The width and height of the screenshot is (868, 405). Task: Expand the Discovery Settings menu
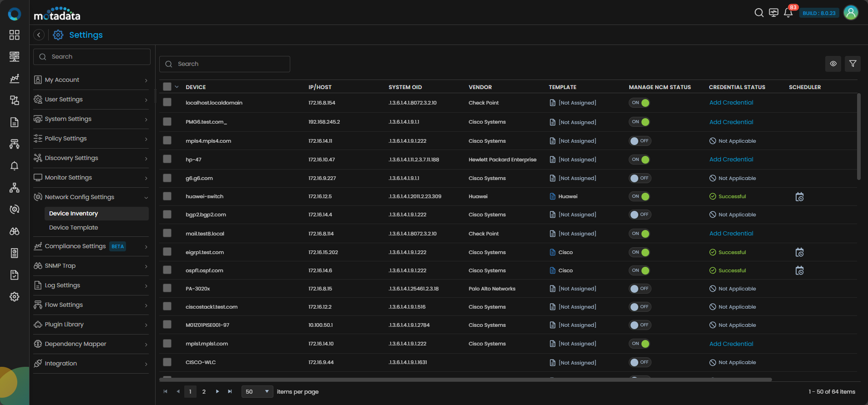pos(91,158)
